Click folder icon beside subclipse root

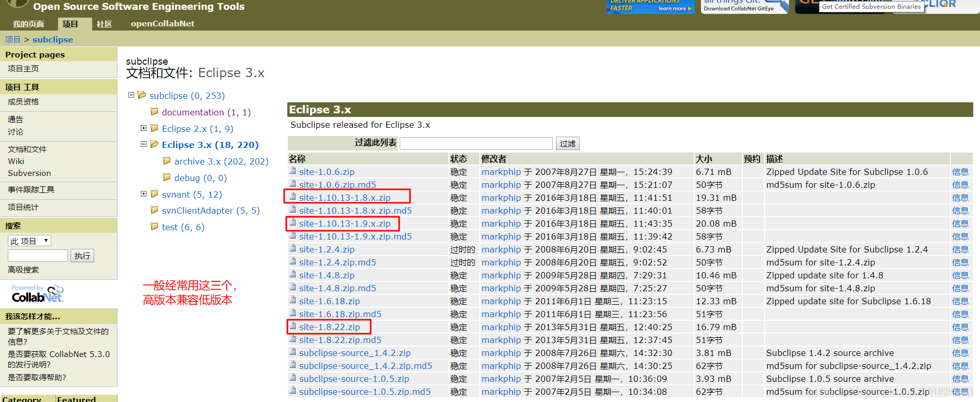[x=141, y=95]
